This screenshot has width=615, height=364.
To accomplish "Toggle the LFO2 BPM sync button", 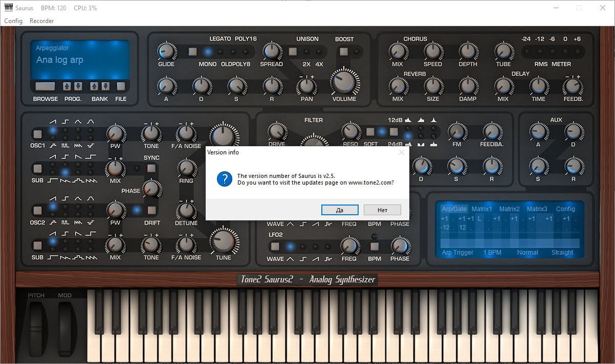I will click(x=375, y=246).
